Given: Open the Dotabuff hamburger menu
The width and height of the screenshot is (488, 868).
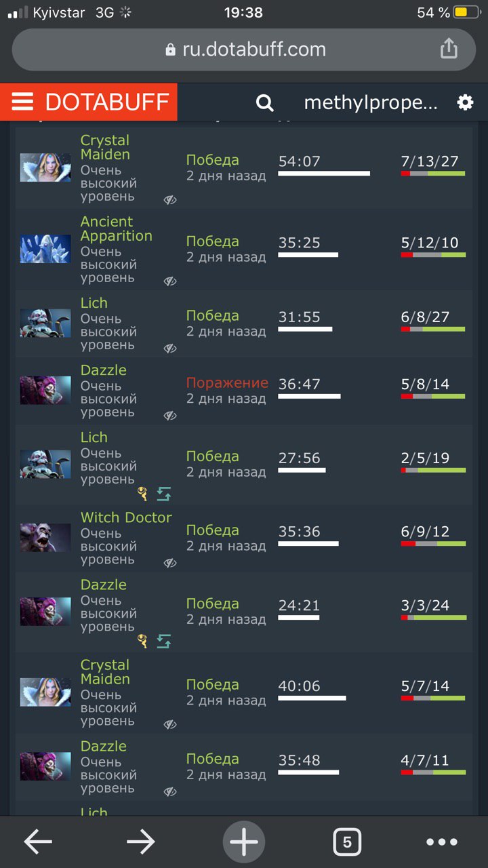Looking at the screenshot, I should pyautogui.click(x=22, y=102).
